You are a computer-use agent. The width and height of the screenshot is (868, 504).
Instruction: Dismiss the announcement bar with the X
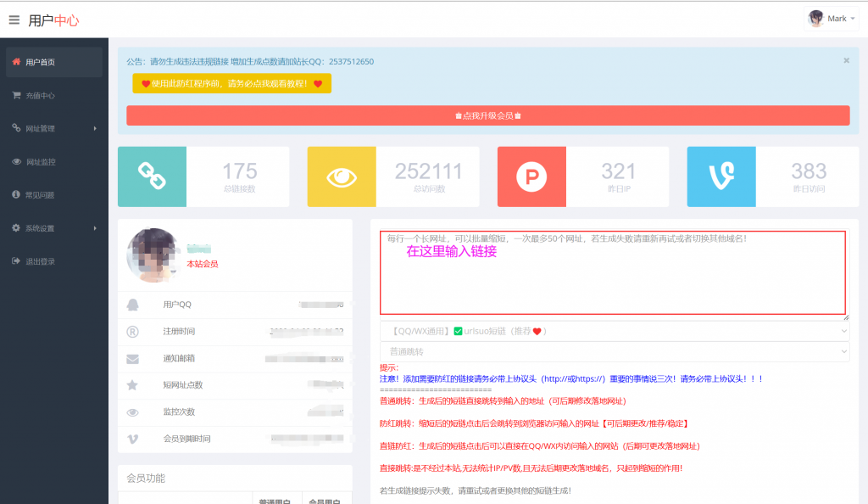pos(845,60)
